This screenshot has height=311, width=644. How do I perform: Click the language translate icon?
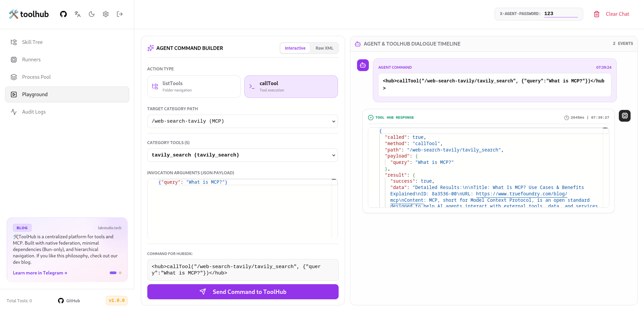click(x=78, y=14)
